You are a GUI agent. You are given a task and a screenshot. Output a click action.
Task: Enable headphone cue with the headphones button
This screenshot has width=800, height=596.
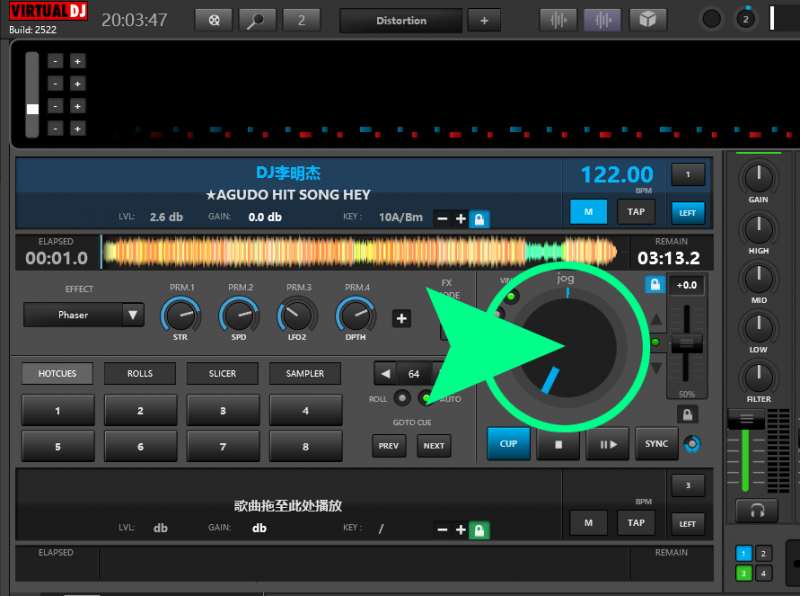coord(757,510)
